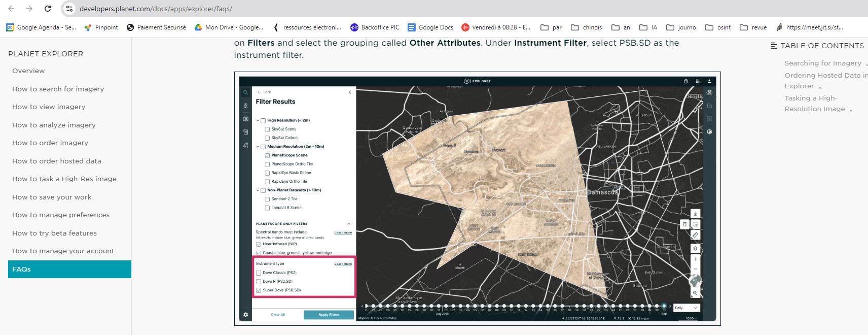Open the 'an' bookmarks folder

click(621, 27)
